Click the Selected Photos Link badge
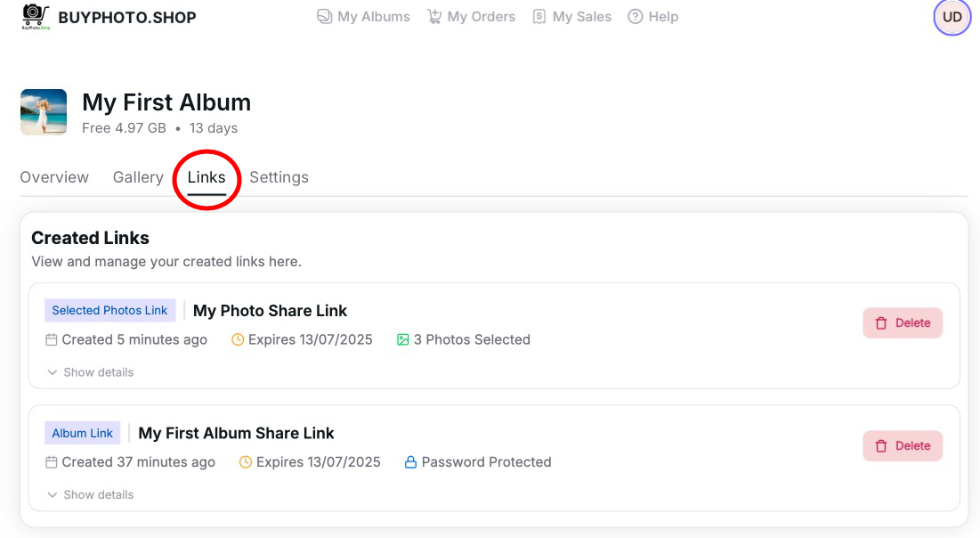This screenshot has width=980, height=538. point(109,311)
